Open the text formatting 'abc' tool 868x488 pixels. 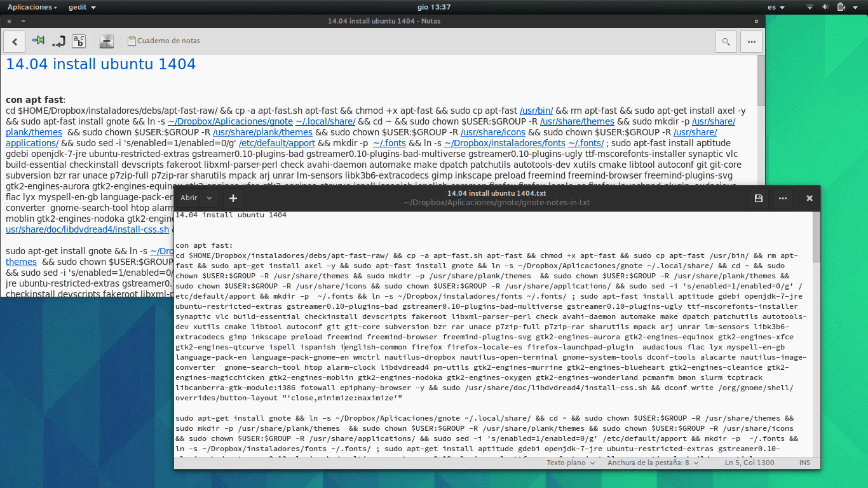[79, 41]
